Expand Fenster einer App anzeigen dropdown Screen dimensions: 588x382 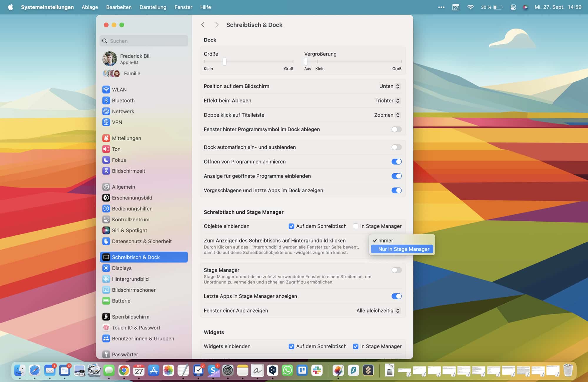(x=378, y=310)
